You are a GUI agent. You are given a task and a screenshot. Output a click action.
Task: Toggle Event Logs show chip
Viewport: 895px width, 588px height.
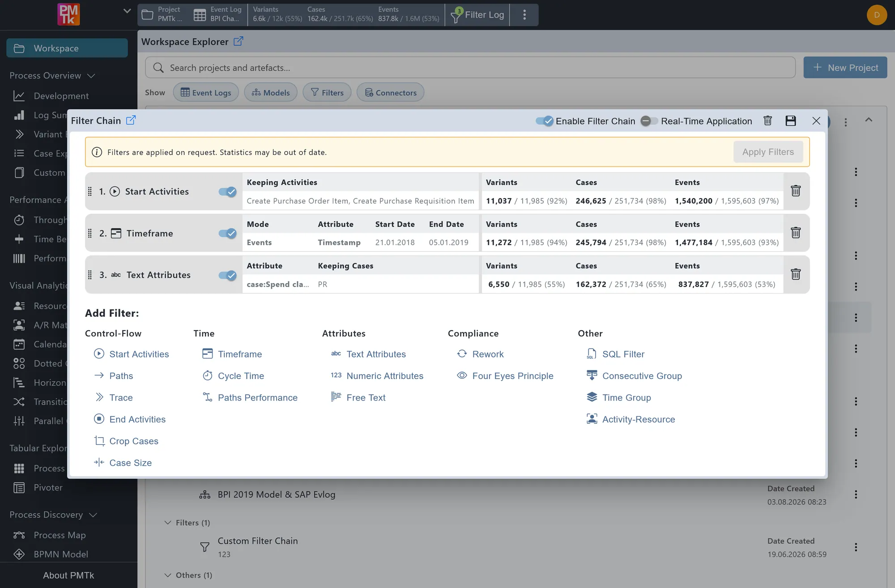point(206,92)
